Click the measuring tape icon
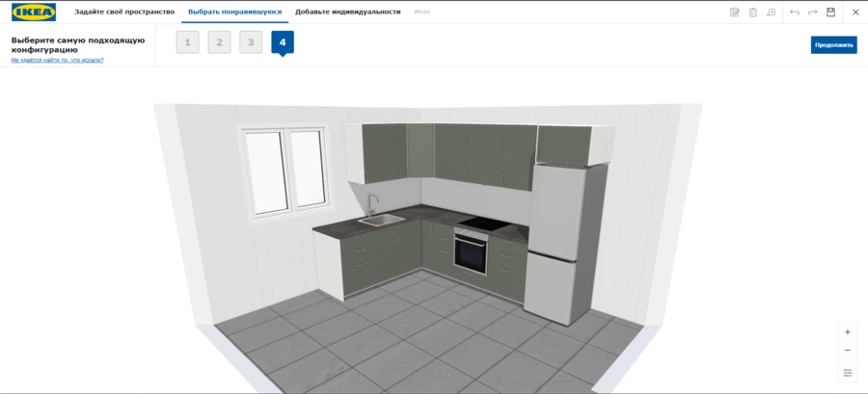 click(772, 13)
